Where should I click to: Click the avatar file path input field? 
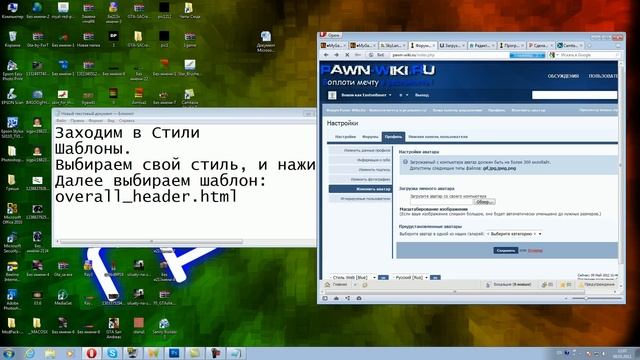tap(441, 202)
